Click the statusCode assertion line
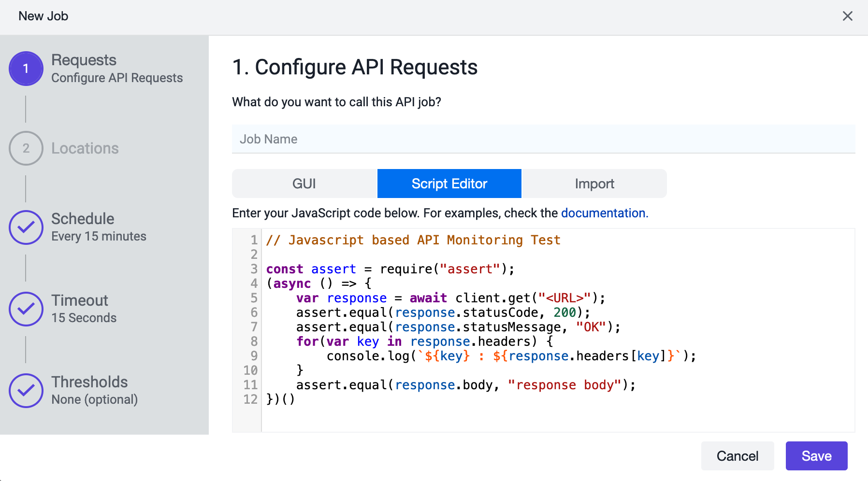Viewport: 868px width, 481px height. pos(443,312)
